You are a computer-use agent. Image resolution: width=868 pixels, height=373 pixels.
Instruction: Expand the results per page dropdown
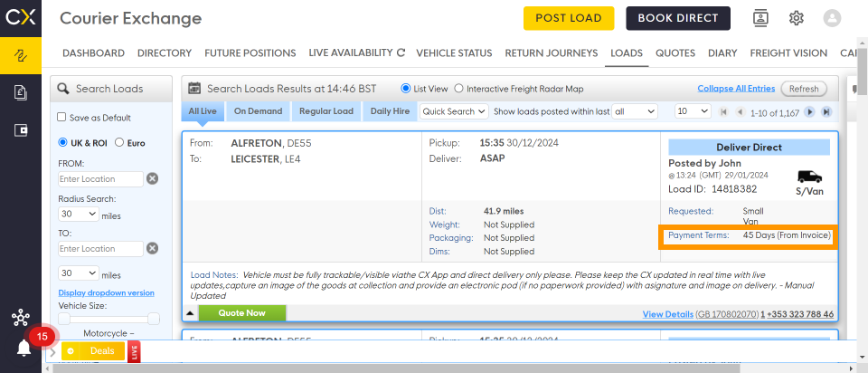[x=693, y=111]
